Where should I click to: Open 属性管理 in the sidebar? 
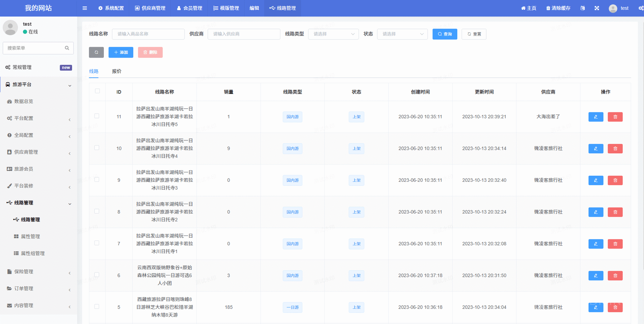(x=30, y=237)
